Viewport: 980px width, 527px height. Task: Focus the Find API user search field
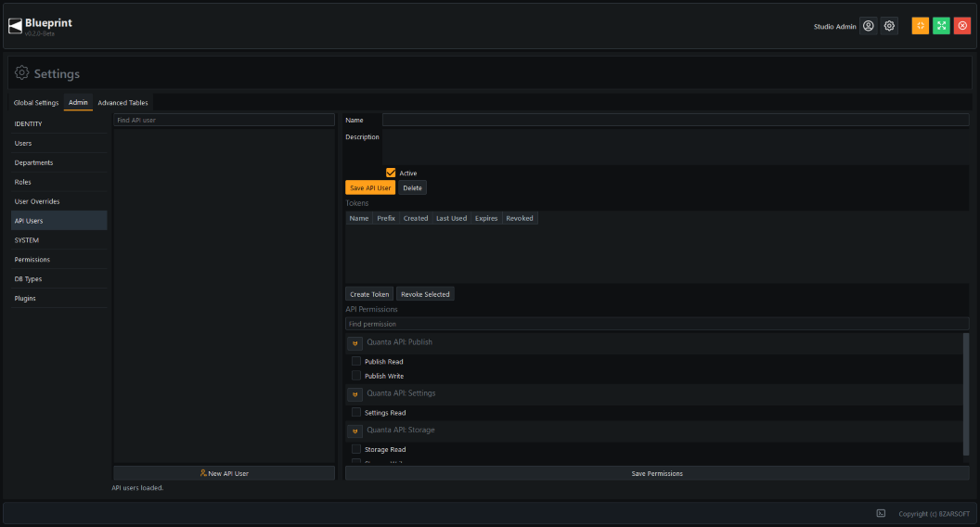pyautogui.click(x=224, y=120)
